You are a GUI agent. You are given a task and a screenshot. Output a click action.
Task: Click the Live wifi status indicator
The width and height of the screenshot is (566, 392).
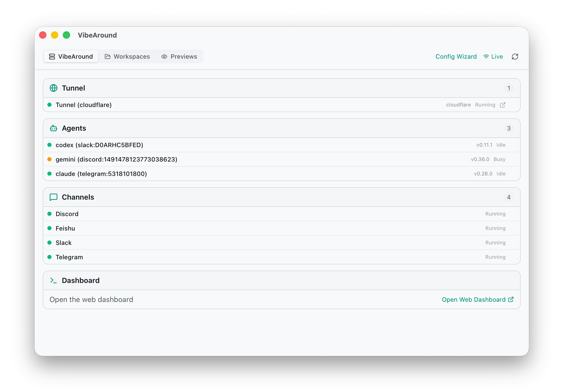(x=493, y=57)
